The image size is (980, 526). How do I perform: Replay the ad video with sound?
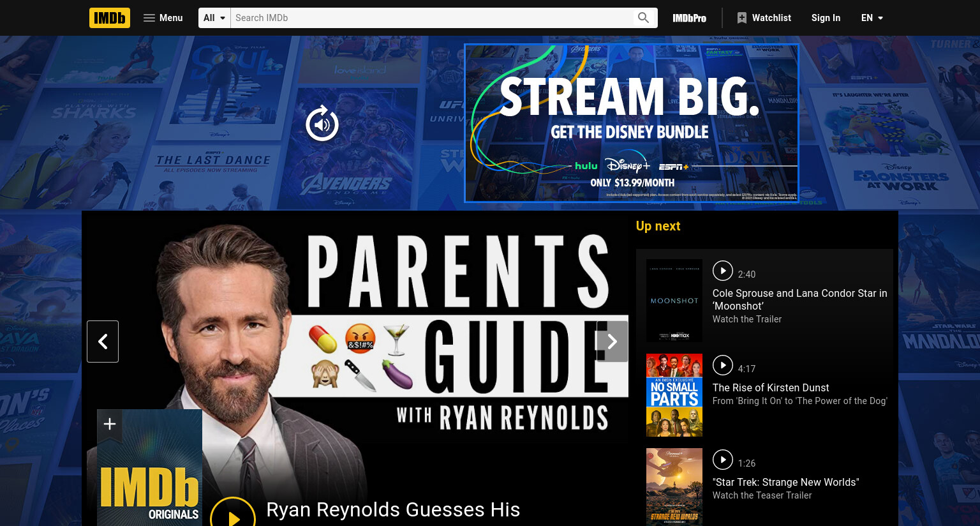(322, 124)
